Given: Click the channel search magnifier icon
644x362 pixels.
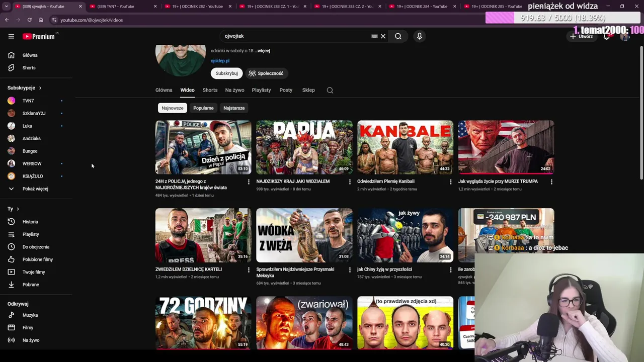Looking at the screenshot, I should [330, 90].
